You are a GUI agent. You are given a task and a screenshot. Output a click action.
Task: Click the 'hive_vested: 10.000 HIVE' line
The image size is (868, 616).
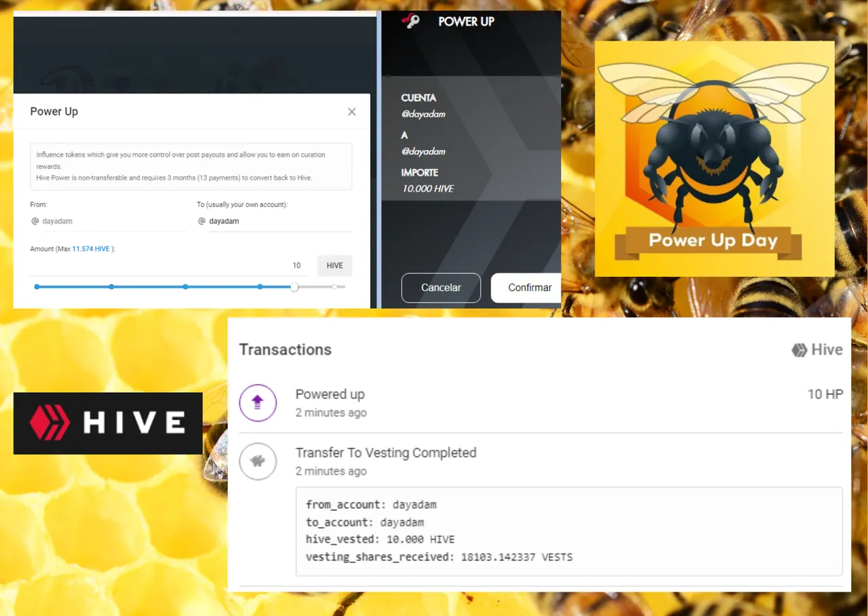pos(380,539)
